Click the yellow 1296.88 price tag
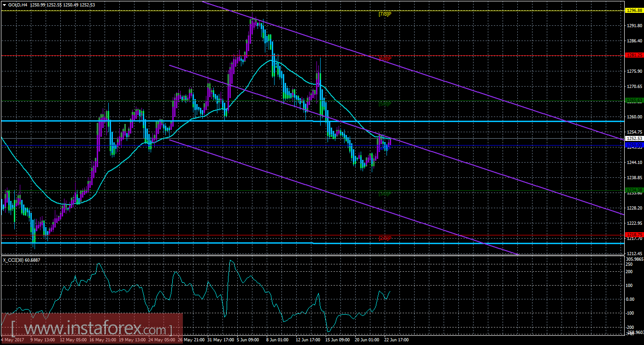The height and width of the screenshot is (345, 644). point(634,11)
